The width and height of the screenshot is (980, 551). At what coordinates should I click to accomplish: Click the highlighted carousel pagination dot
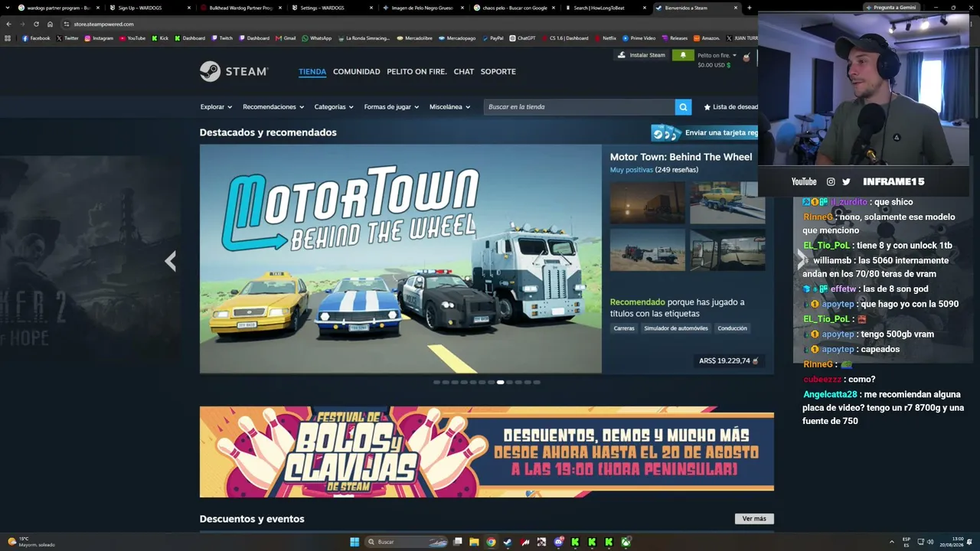pyautogui.click(x=500, y=382)
